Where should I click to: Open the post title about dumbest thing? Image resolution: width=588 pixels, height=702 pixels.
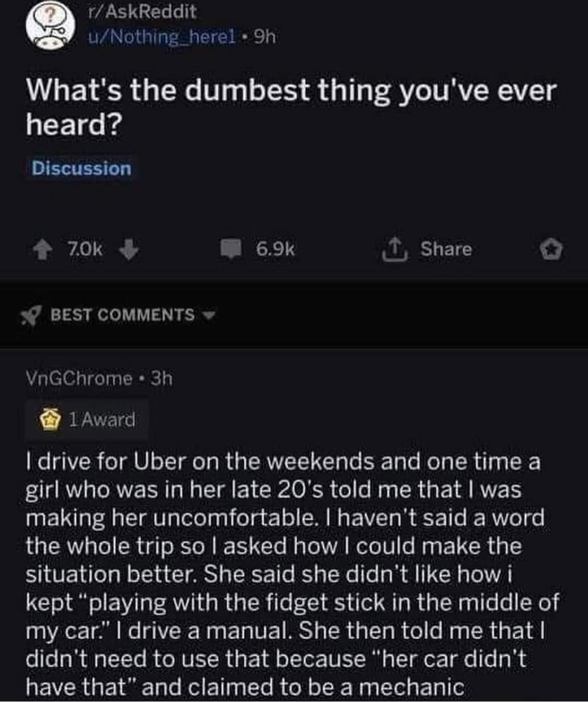290,108
